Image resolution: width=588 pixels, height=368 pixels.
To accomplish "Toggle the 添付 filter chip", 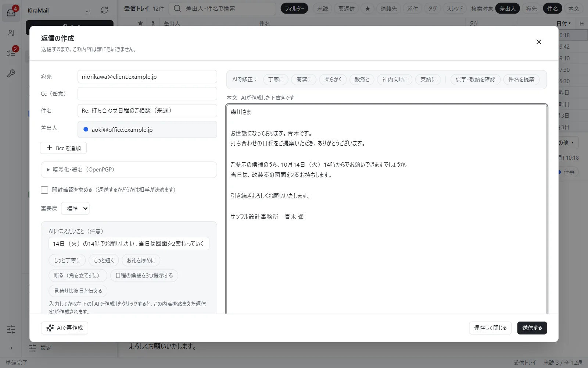I will tap(412, 8).
